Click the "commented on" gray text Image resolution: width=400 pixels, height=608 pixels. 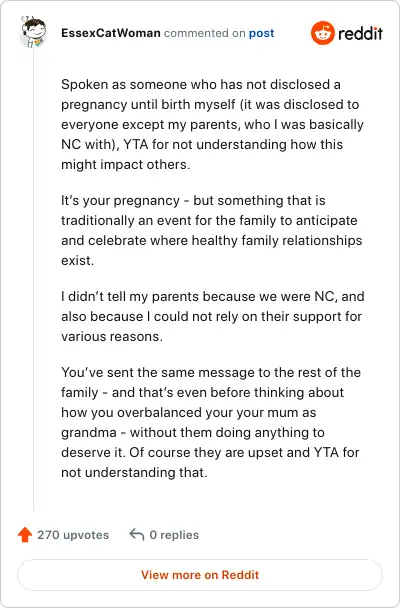coord(204,33)
